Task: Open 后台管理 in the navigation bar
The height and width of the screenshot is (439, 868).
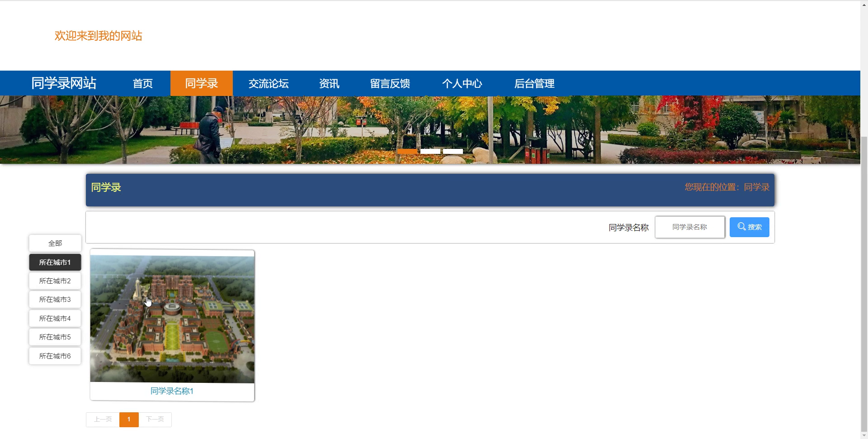Action: coord(534,83)
